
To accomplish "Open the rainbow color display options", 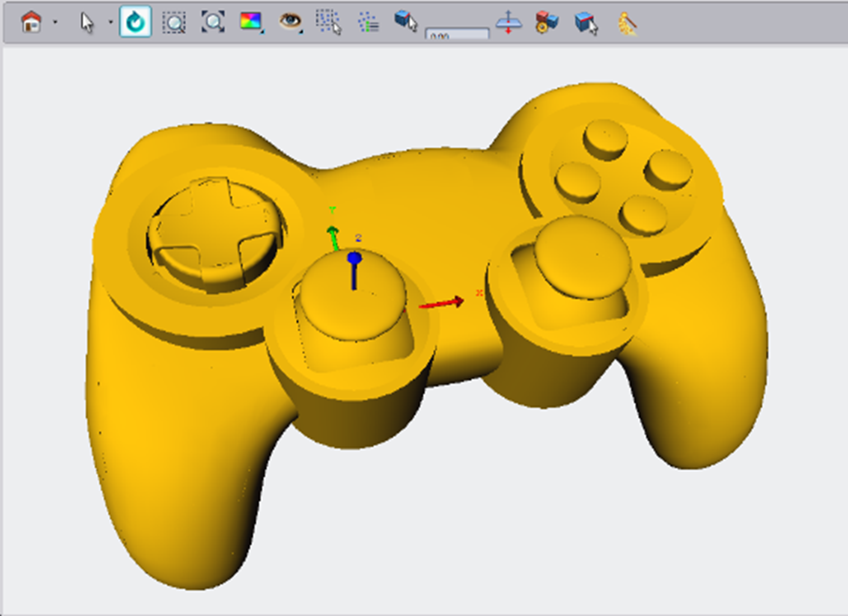I will [251, 21].
